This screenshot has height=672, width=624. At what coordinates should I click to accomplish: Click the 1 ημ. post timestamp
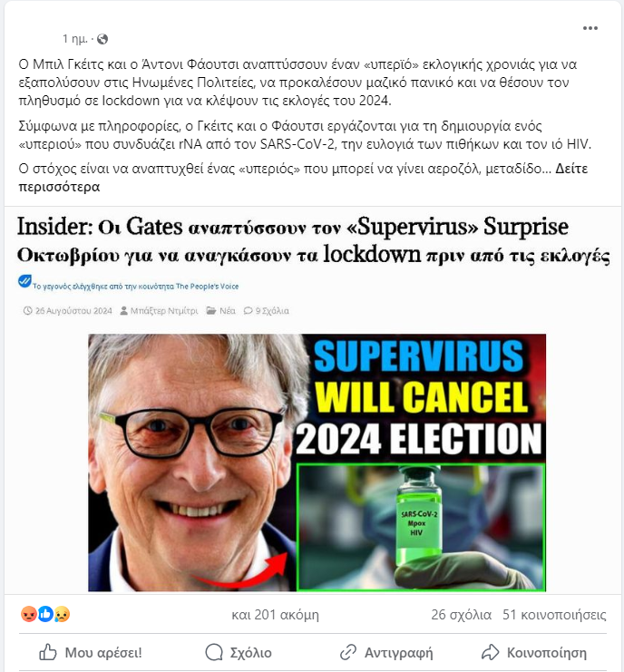[75, 39]
